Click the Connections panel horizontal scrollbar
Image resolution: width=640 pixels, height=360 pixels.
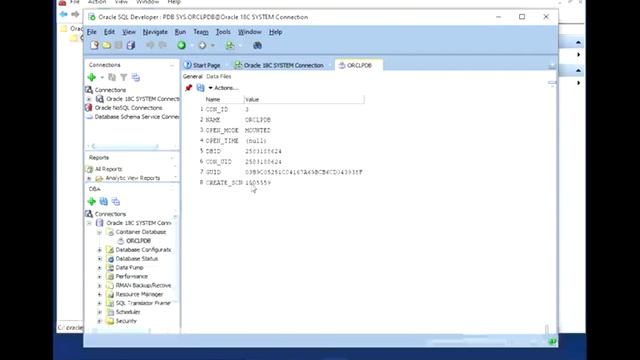[x=125, y=146]
